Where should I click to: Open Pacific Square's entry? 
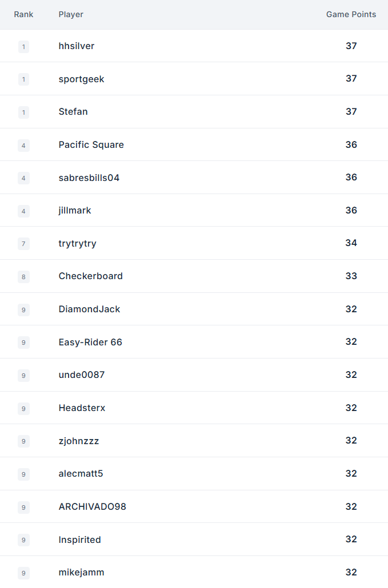coord(194,145)
